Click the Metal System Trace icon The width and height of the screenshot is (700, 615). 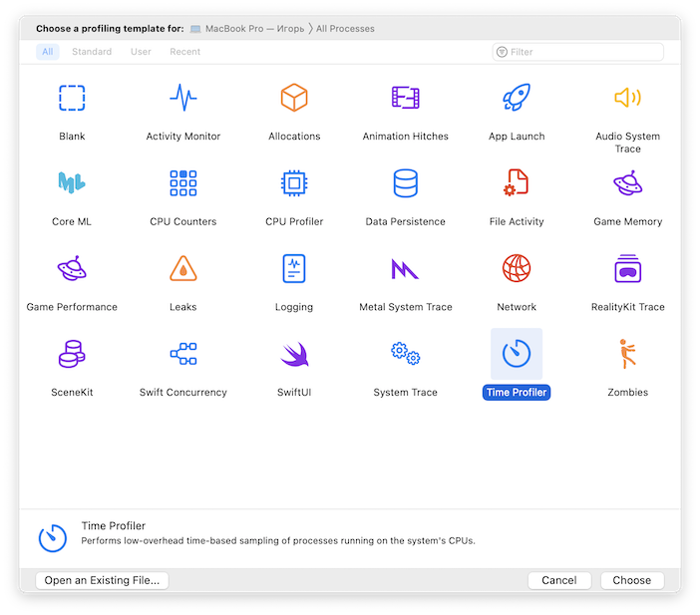coord(406,269)
